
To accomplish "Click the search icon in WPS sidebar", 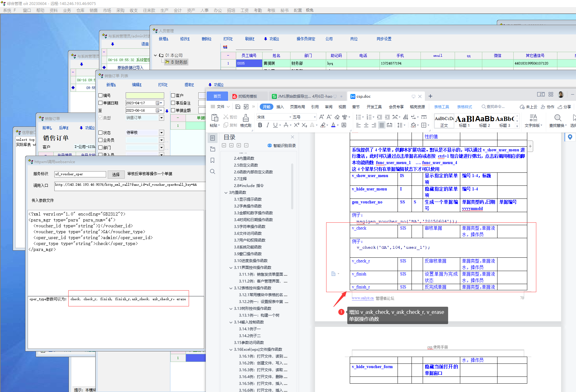I will 213,171.
